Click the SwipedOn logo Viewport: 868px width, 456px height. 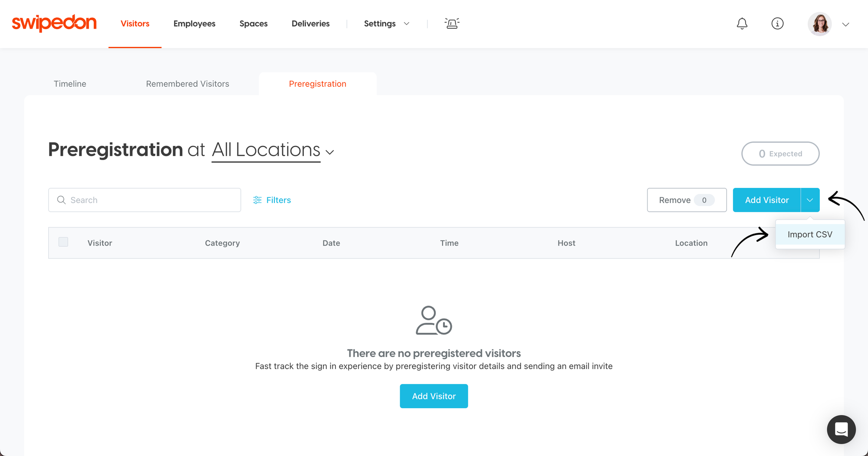(x=53, y=23)
